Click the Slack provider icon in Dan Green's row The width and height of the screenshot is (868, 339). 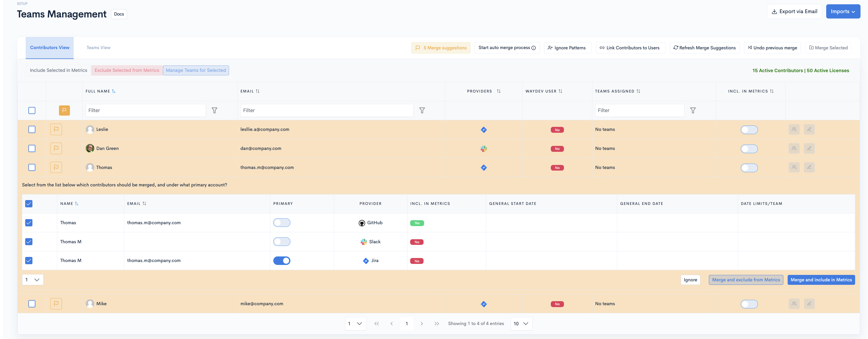coord(484,148)
